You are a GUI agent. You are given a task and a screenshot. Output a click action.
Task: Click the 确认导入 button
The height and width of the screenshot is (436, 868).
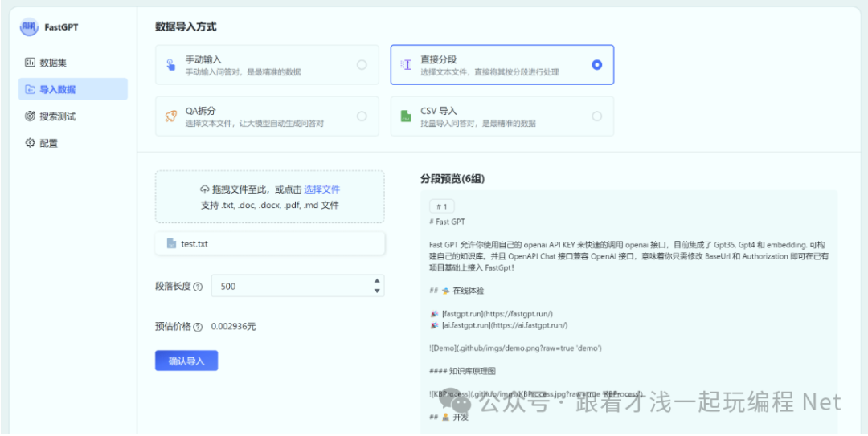click(186, 361)
